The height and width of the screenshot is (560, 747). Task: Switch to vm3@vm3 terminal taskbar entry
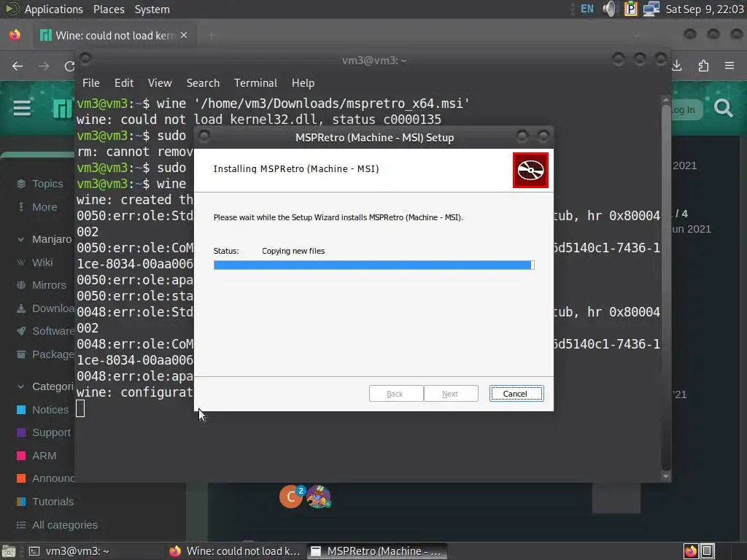69,551
